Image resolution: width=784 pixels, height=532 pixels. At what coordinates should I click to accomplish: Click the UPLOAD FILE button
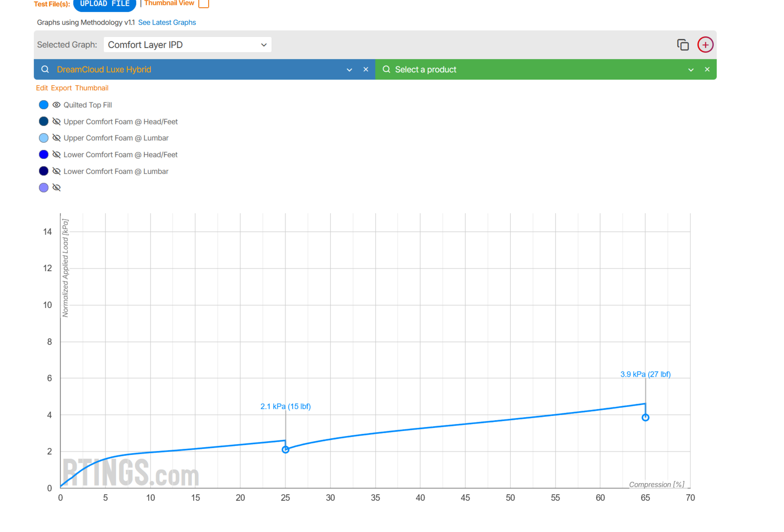105,4
